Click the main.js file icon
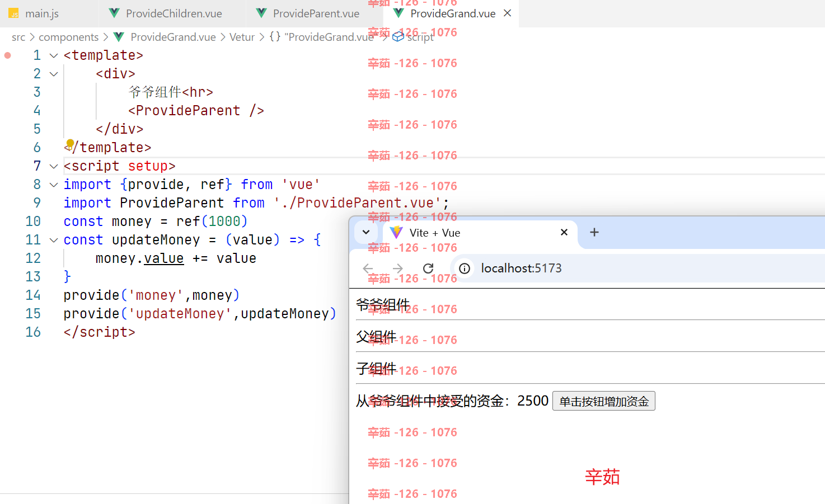Image resolution: width=825 pixels, height=504 pixels. pyautogui.click(x=13, y=13)
